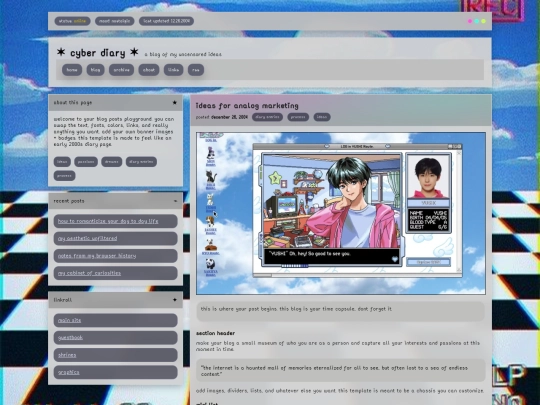Select the 'process' tag in the about panel

tap(64, 176)
